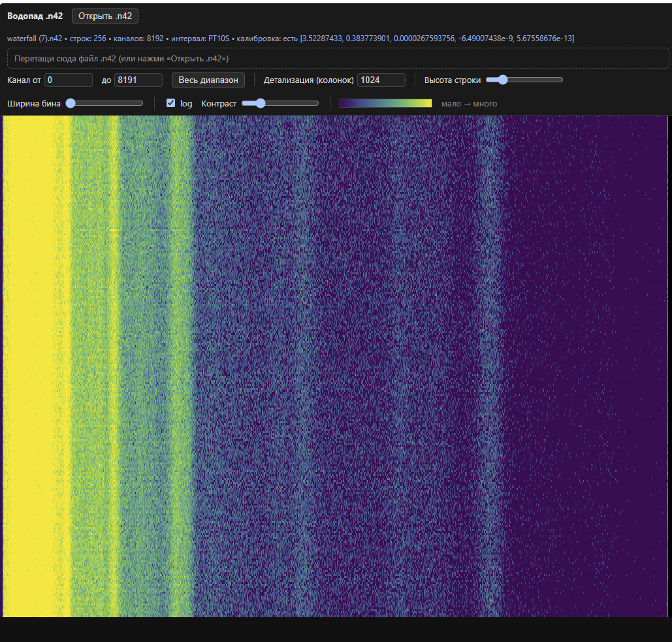Click the "waterfall (7).n42" file info line
672x642 pixels.
[x=291, y=38]
